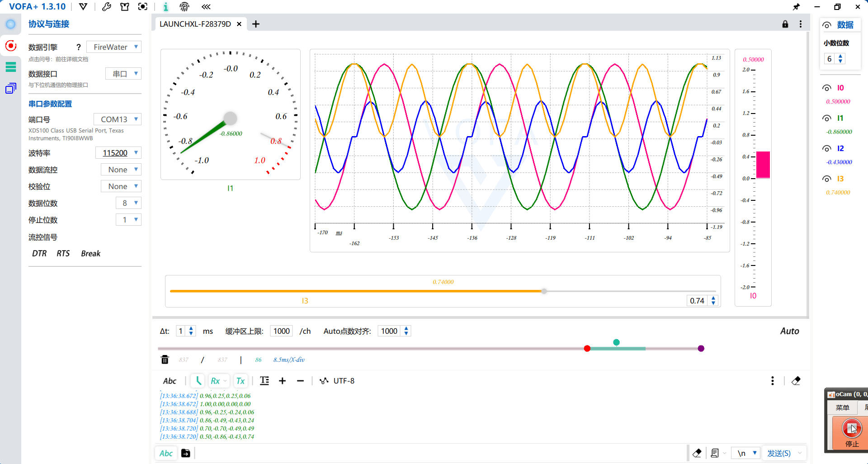Click the I3 orange slider handle

click(544, 291)
